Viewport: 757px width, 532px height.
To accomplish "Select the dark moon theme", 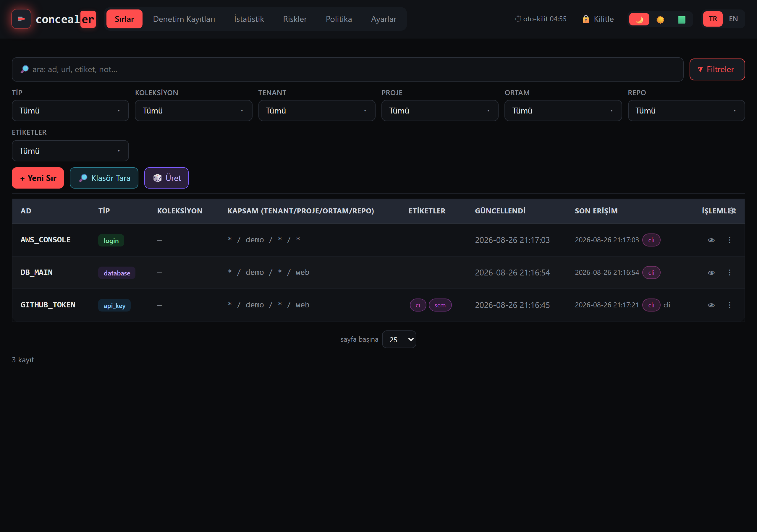I will (639, 19).
